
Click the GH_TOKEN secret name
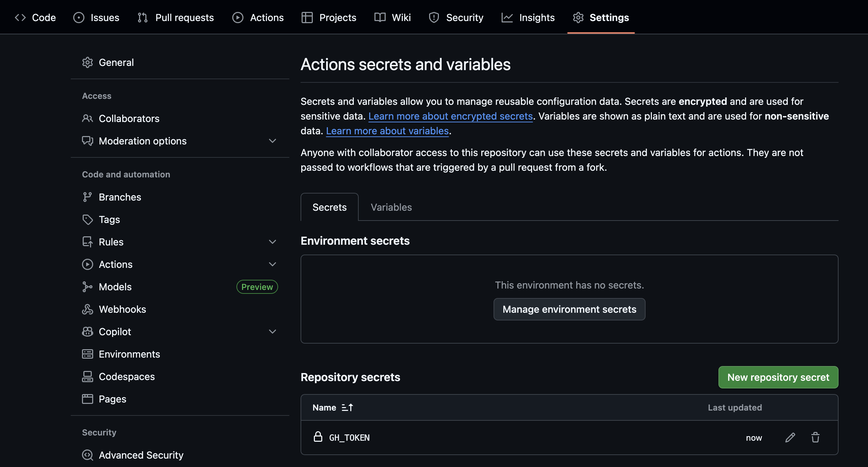click(x=349, y=438)
